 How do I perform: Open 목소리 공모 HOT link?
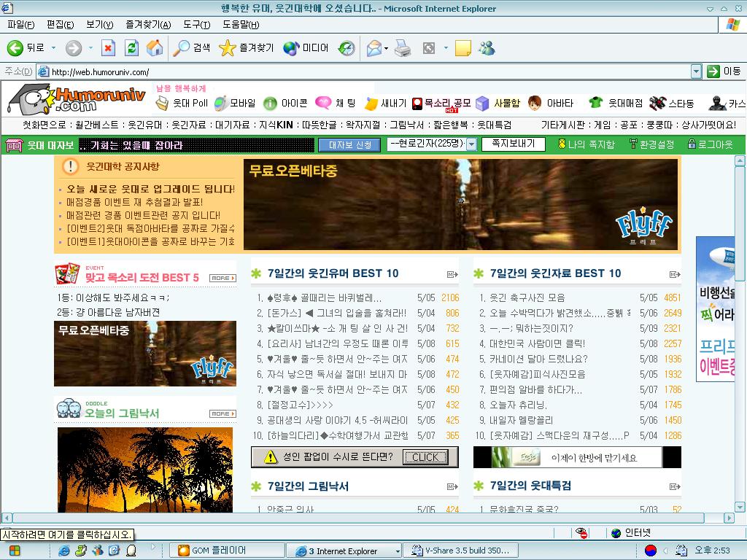(x=441, y=104)
